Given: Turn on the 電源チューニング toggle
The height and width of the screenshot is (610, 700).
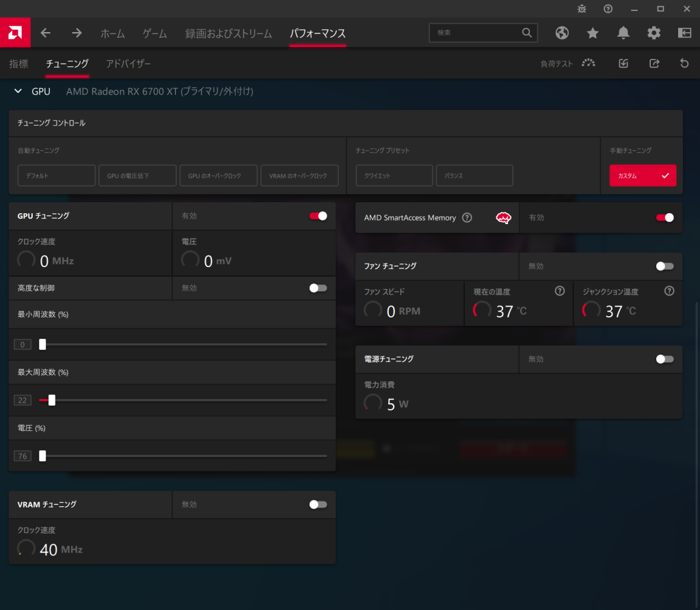Looking at the screenshot, I should (664, 359).
